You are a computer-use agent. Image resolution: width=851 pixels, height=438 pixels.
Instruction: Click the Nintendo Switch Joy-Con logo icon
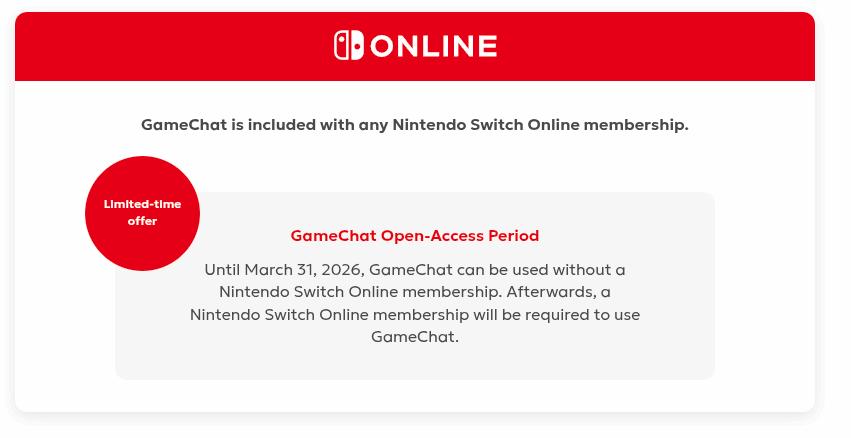349,46
